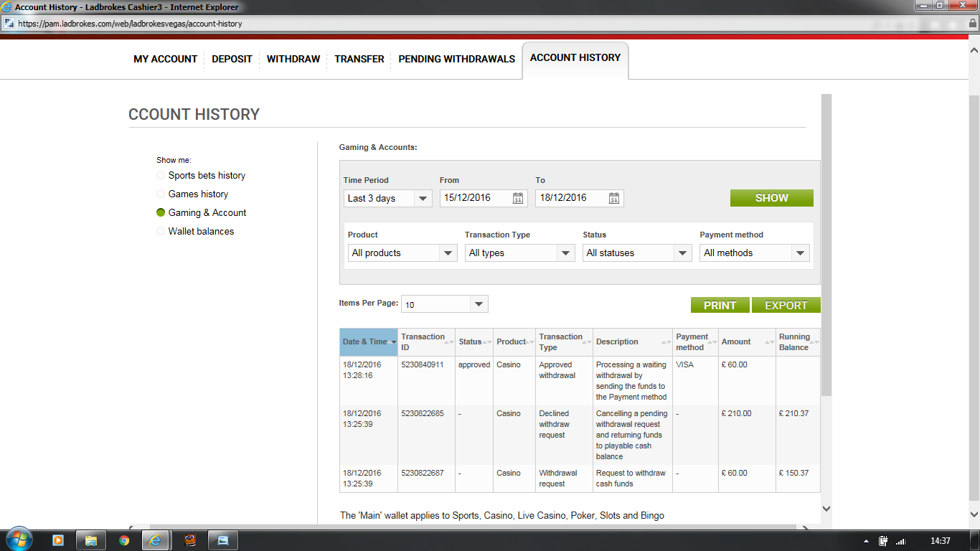
Task: Expand the Status filter dropdown
Action: click(637, 253)
